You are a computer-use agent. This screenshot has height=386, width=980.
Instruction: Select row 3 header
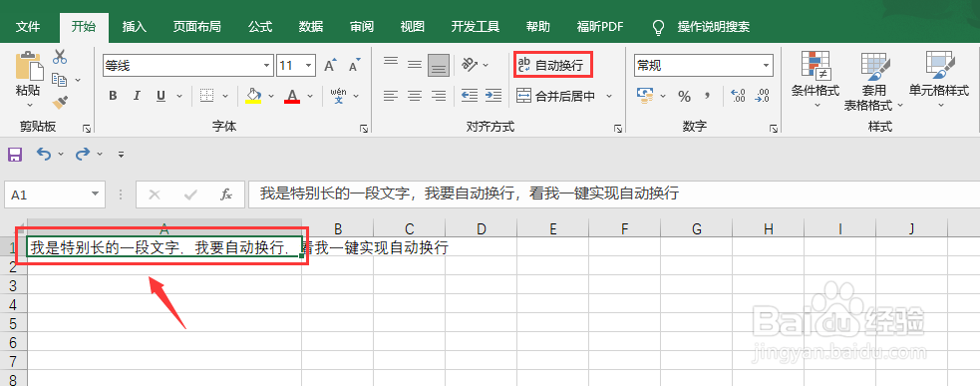[13, 285]
